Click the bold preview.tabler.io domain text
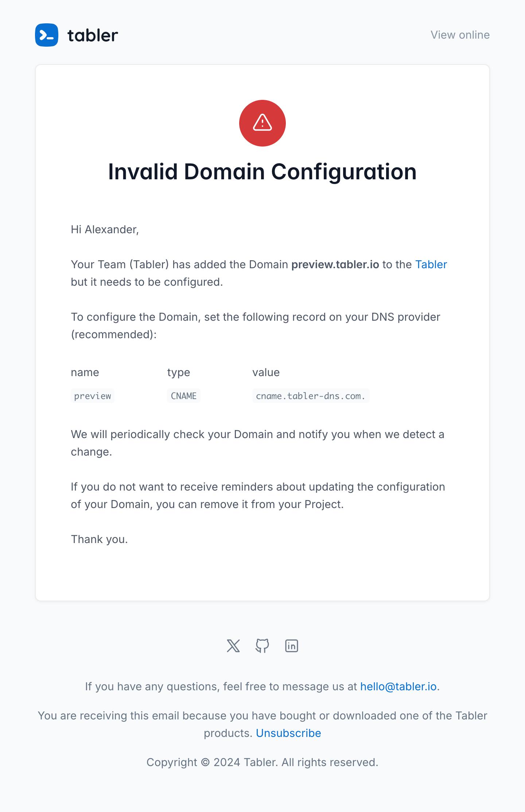 click(335, 264)
